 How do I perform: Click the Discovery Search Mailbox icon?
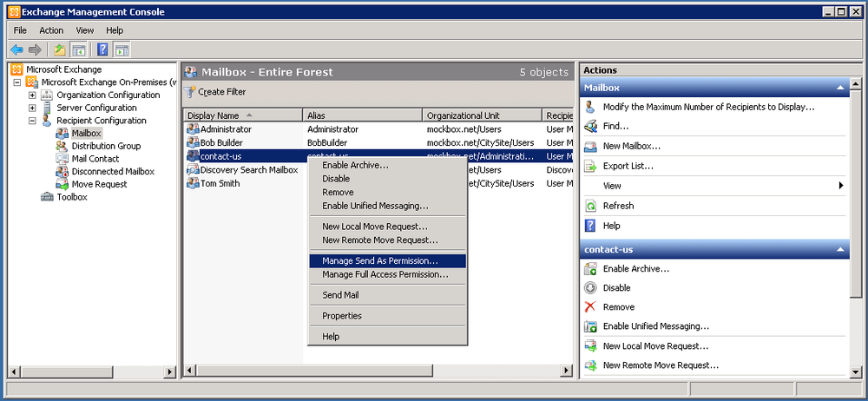[193, 169]
